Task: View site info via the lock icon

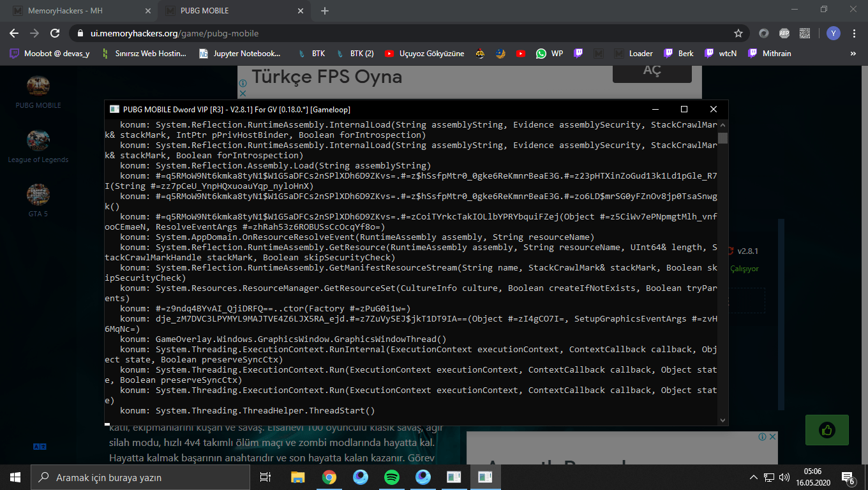Action: click(80, 33)
